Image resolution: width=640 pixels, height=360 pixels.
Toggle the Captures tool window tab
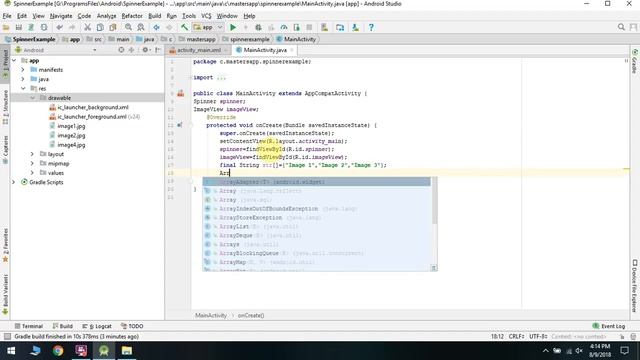coord(5,149)
